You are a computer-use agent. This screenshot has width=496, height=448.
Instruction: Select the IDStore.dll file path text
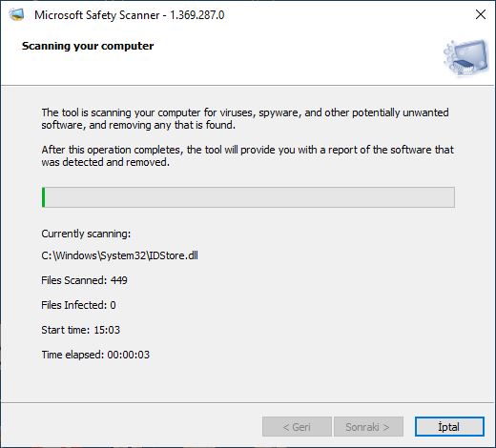coord(119,255)
